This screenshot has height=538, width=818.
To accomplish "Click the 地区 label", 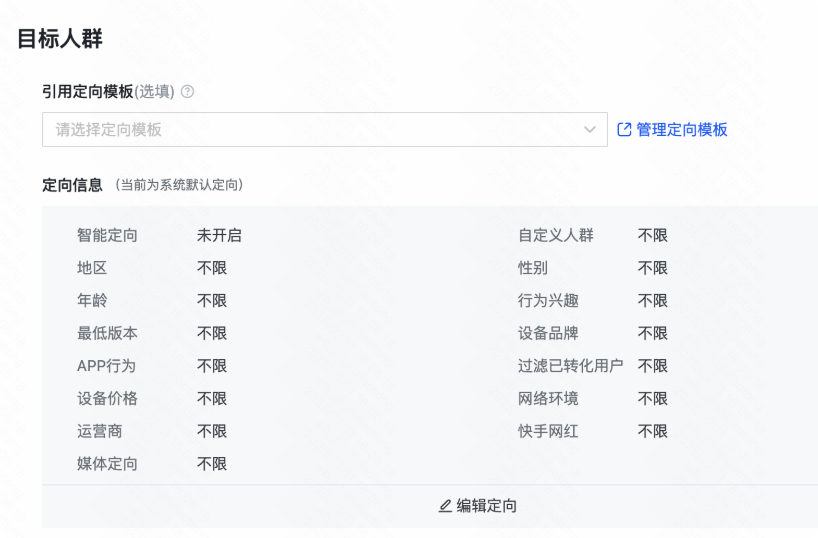I will [92, 268].
